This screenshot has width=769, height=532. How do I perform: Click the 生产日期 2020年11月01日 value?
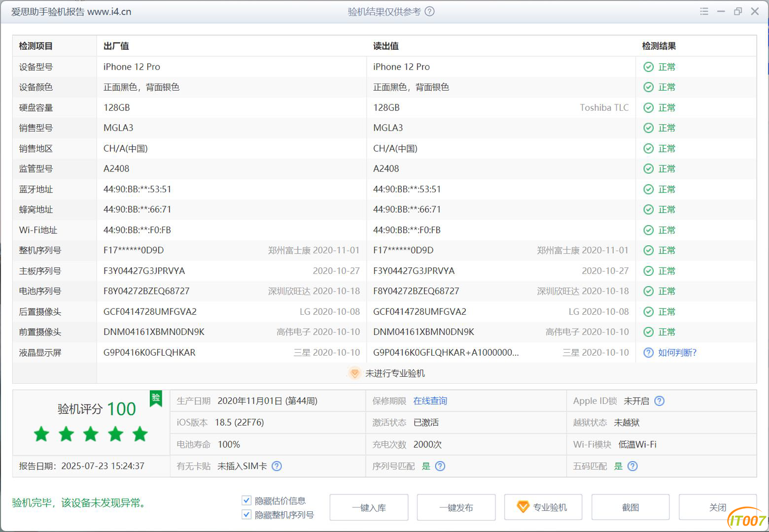point(268,401)
